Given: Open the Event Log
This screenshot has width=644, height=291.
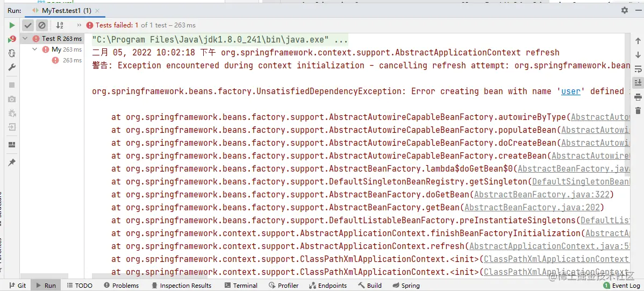Looking at the screenshot, I should tap(621, 285).
